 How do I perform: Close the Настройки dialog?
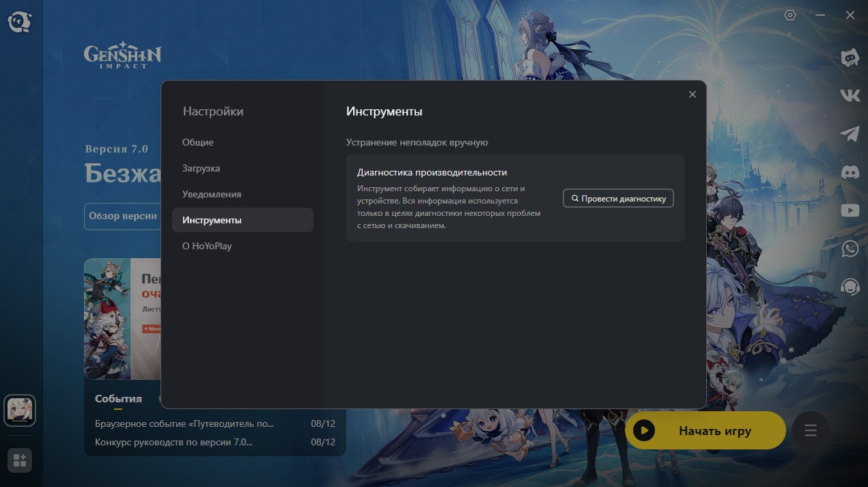(692, 94)
